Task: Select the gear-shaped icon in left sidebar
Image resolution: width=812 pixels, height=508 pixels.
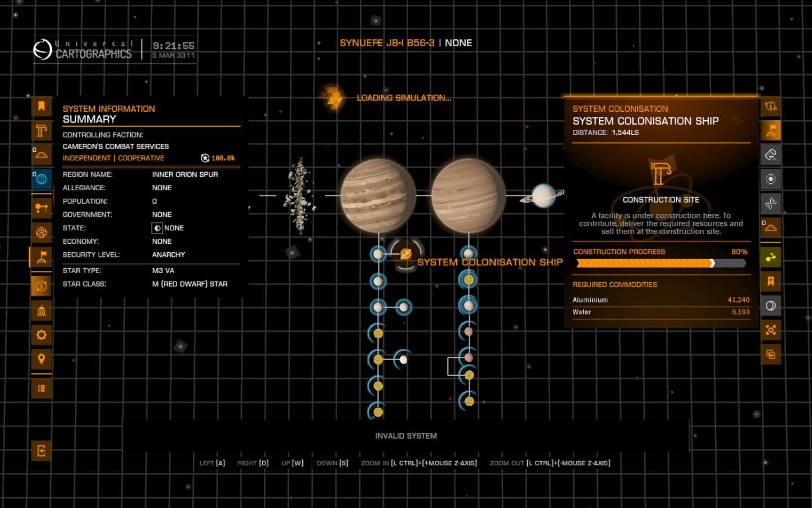Action: (41, 335)
